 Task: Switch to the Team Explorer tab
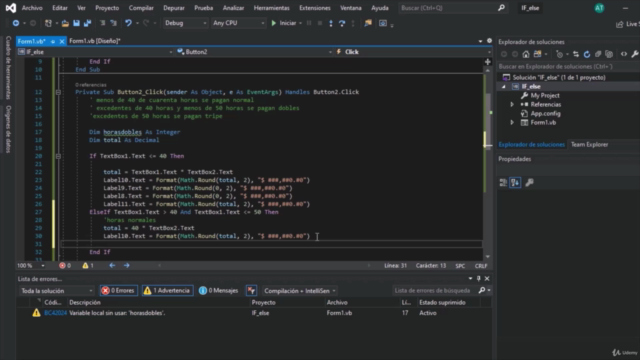tap(589, 144)
